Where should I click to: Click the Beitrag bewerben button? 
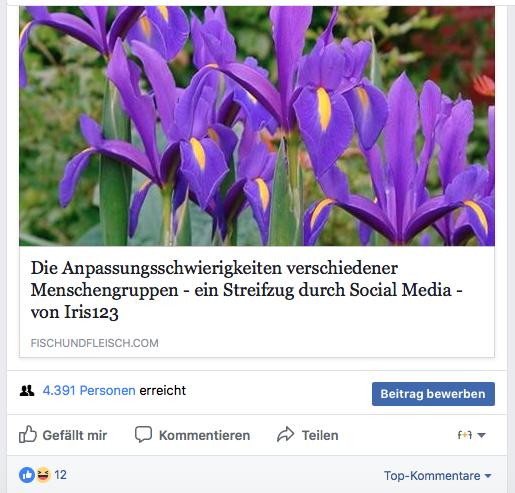click(x=433, y=394)
